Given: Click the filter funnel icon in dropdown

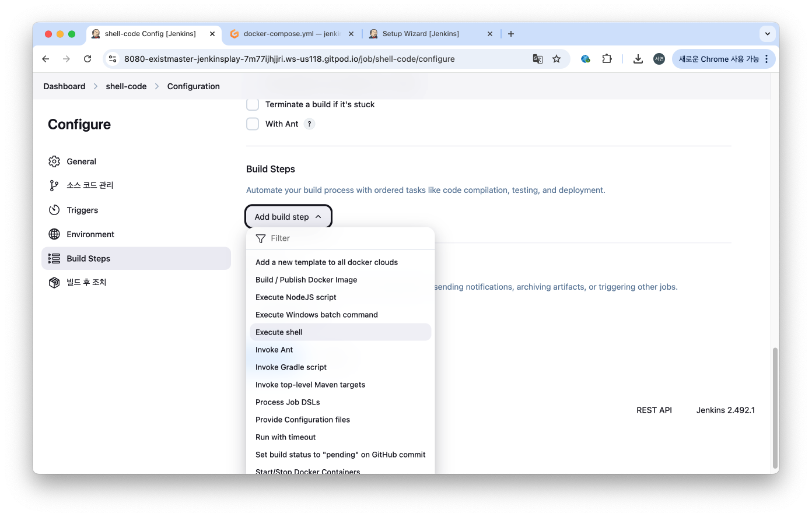Looking at the screenshot, I should (261, 238).
